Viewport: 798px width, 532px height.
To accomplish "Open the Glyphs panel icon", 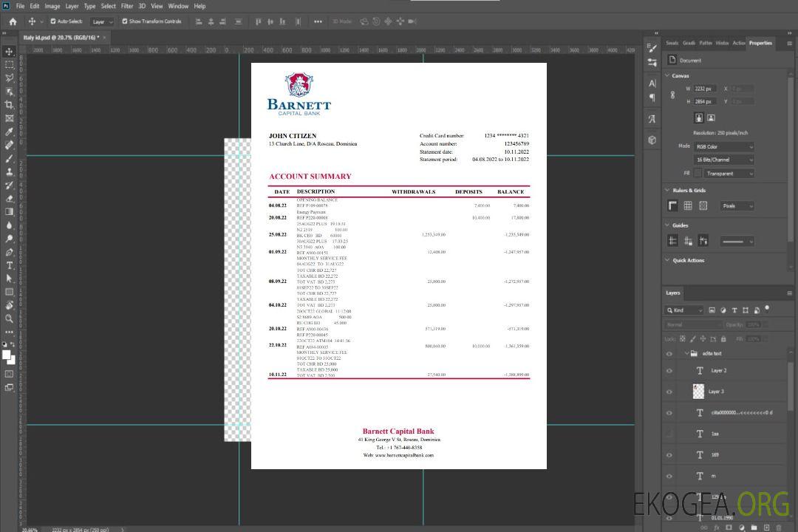I will 652,119.
